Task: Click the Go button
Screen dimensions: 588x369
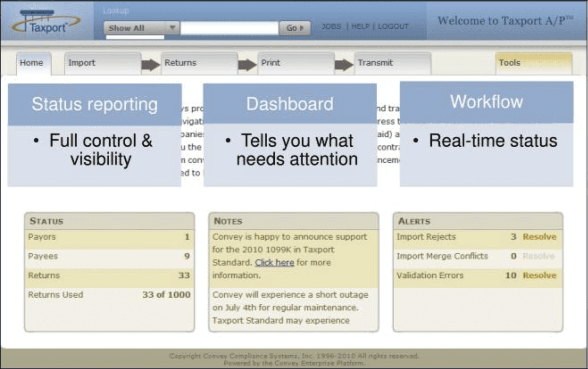Action: 295,28
